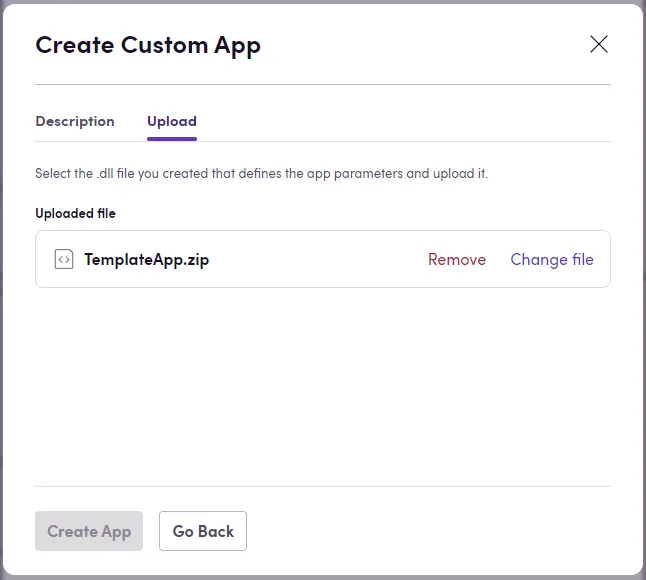Viewport: 646px width, 580px height.
Task: Click the code file icon beside TemplateApp.zip
Action: click(64, 259)
